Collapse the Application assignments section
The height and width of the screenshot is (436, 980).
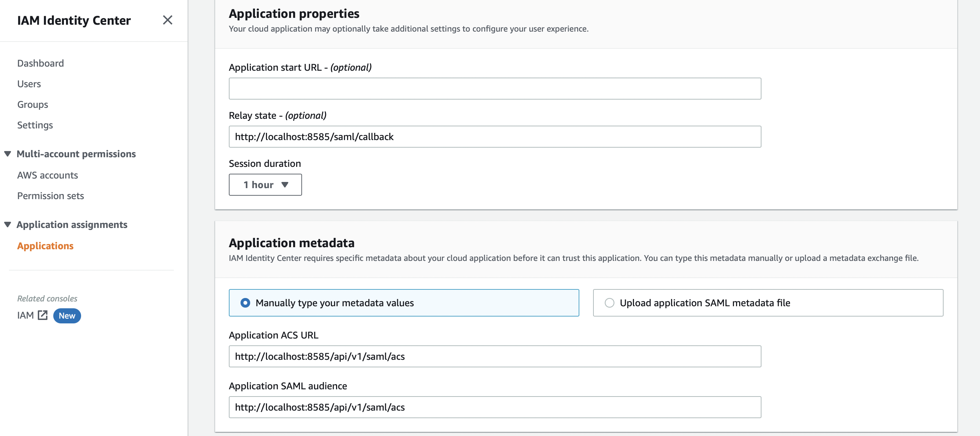coord(8,225)
